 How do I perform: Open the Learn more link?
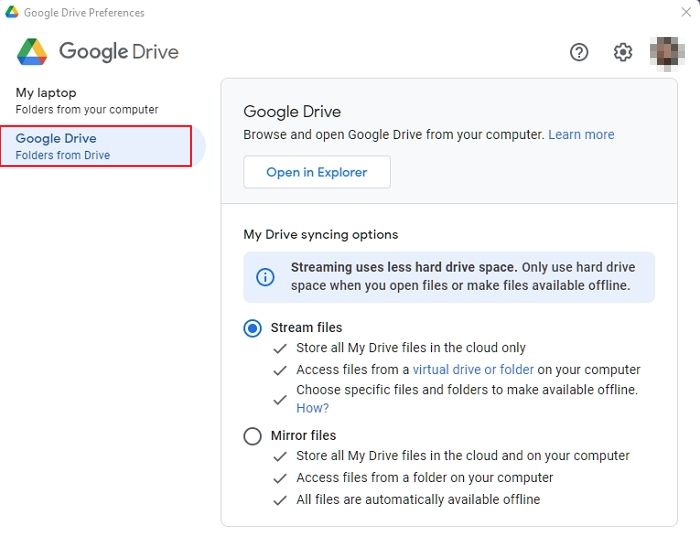581,134
